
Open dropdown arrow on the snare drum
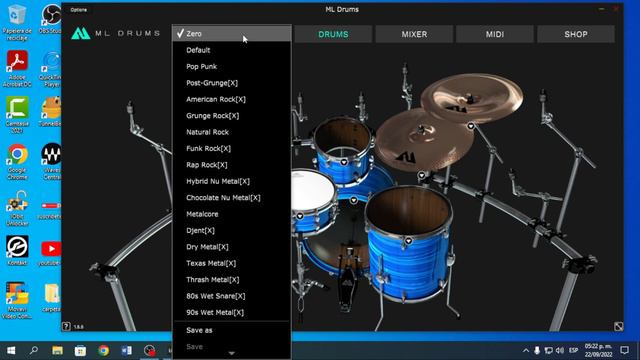click(x=300, y=216)
